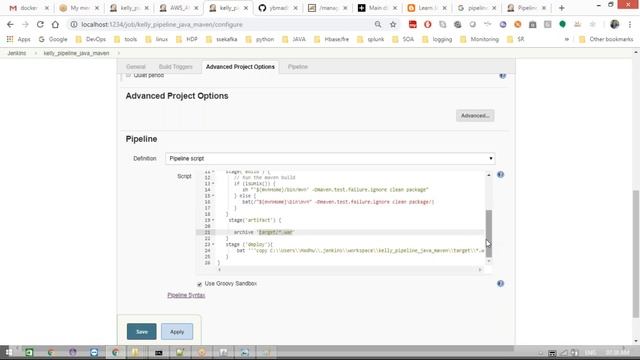
Task: Open the linux bookmarks folder
Action: pyautogui.click(x=157, y=39)
